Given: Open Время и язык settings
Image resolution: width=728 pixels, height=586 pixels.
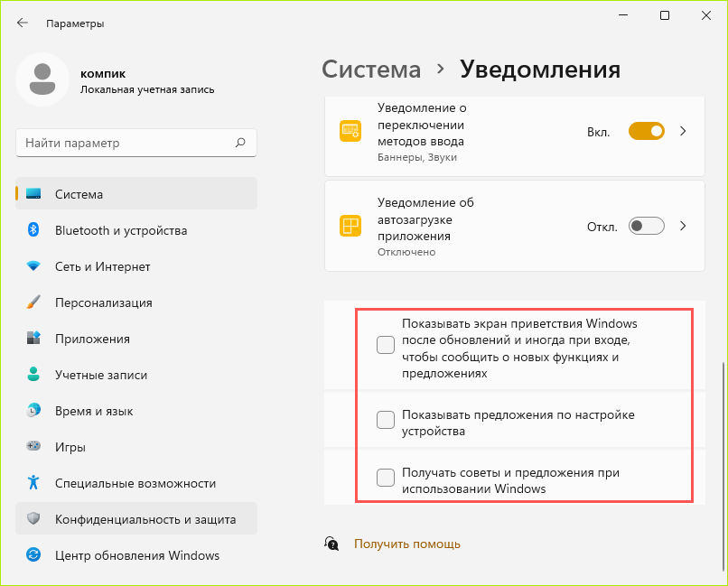Looking at the screenshot, I should [x=136, y=411].
